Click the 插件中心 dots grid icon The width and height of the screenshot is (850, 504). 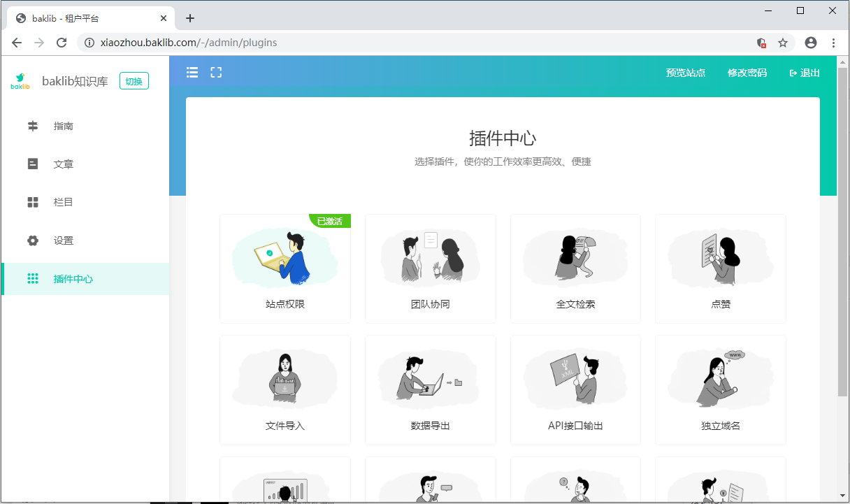pos(33,279)
